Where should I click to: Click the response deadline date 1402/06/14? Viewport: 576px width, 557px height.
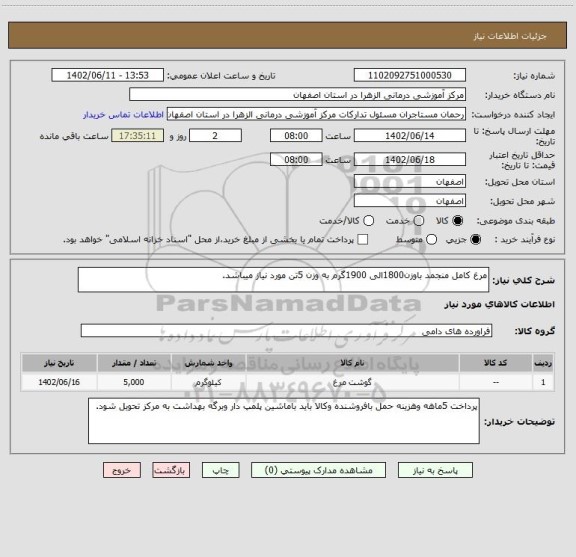[410, 136]
